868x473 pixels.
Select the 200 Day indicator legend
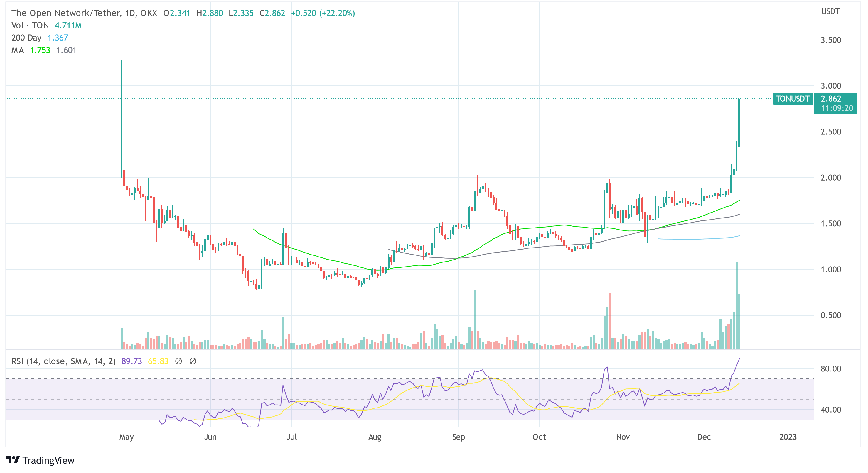[x=26, y=38]
